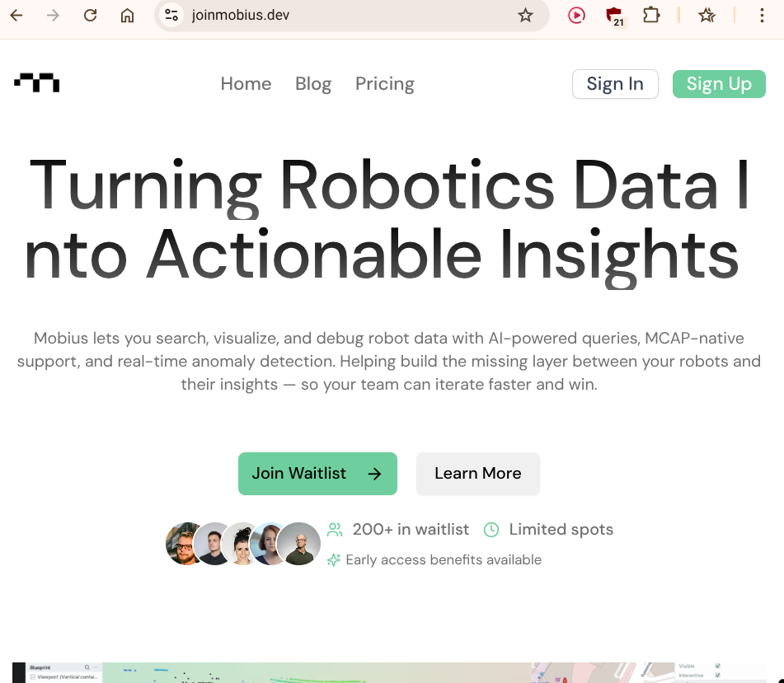Go to the Home nav link

coord(246,84)
